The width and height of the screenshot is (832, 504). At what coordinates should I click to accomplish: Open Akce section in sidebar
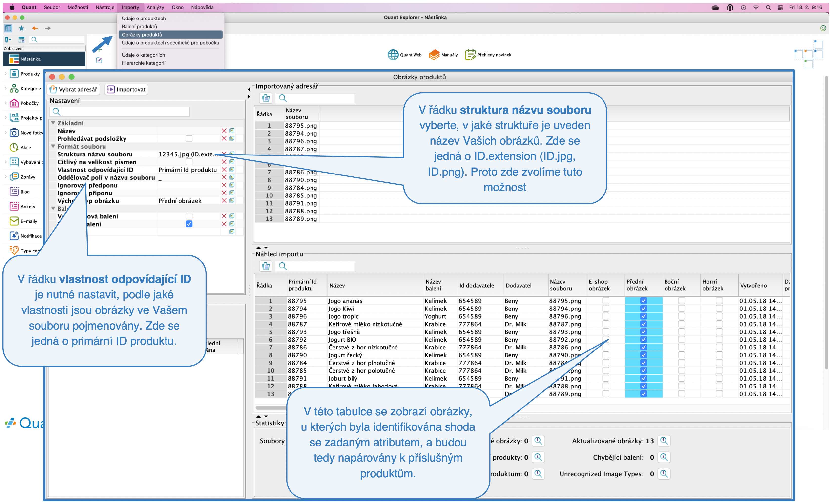pos(20,147)
